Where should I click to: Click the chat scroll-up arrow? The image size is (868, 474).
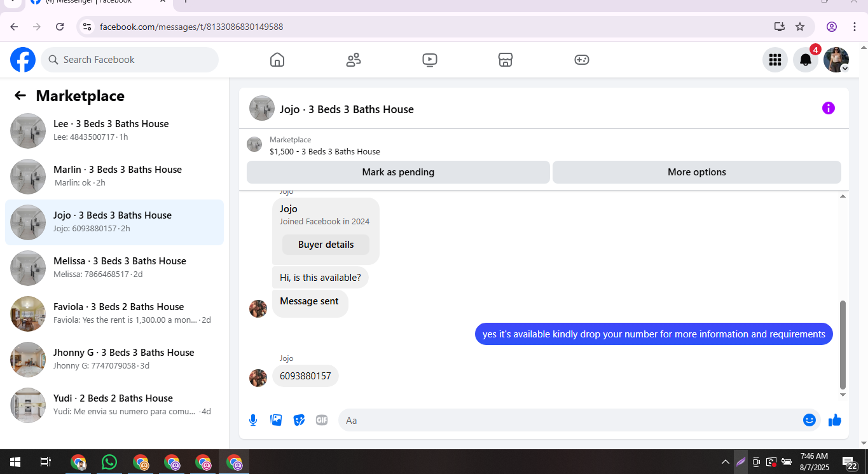[843, 196]
